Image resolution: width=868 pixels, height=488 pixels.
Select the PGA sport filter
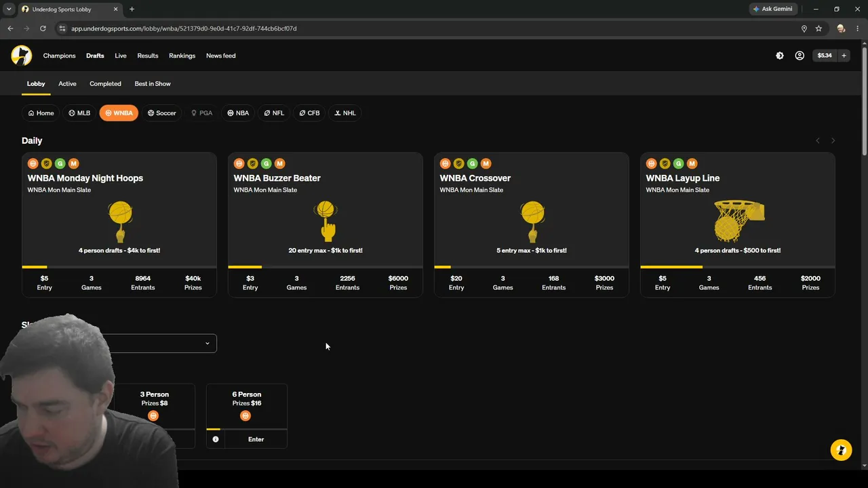(x=201, y=113)
